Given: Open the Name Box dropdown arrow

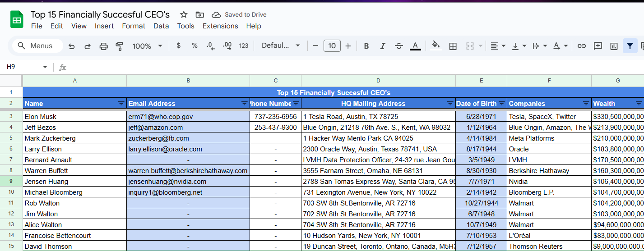Looking at the screenshot, I should [x=45, y=67].
